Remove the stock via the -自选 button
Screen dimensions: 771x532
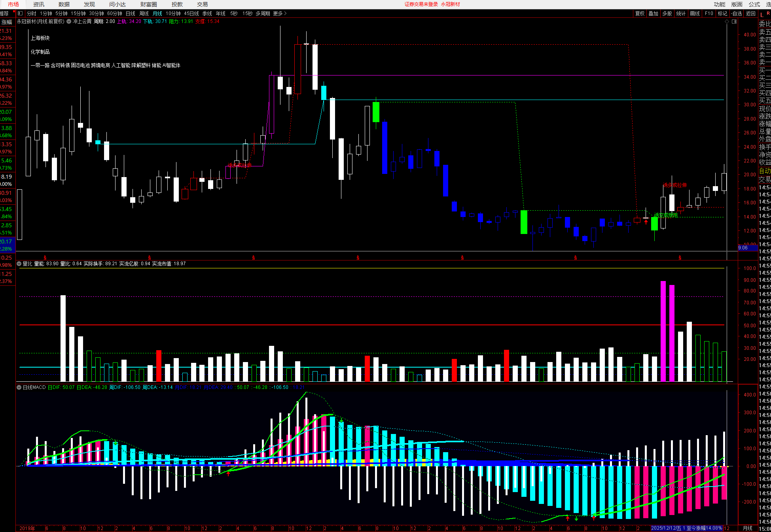coord(736,13)
